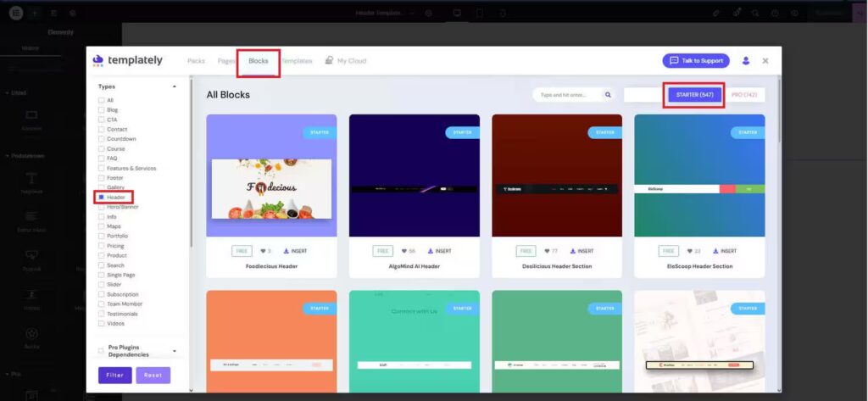The height and width of the screenshot is (401, 868).
Task: Close the Templately library dialog
Action: [x=765, y=61]
